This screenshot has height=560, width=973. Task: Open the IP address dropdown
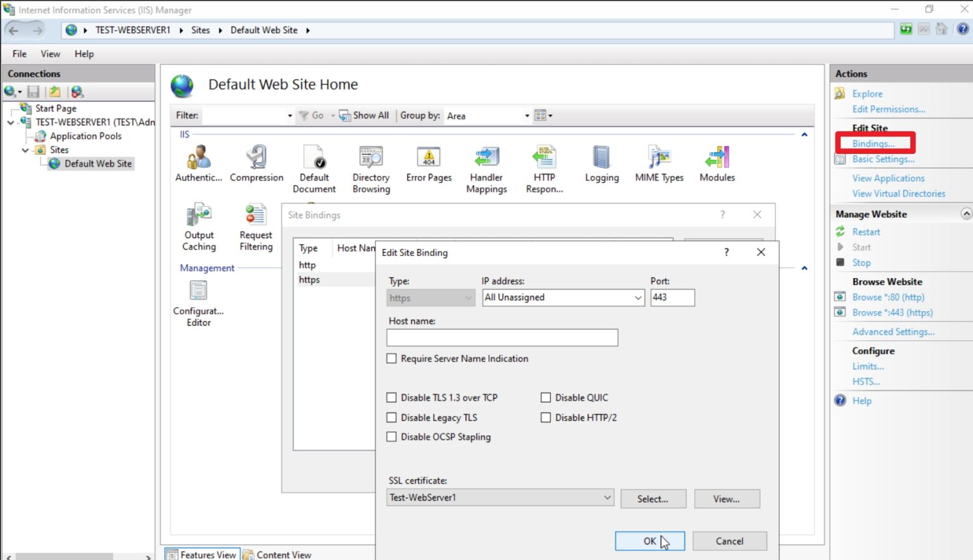[x=636, y=297]
